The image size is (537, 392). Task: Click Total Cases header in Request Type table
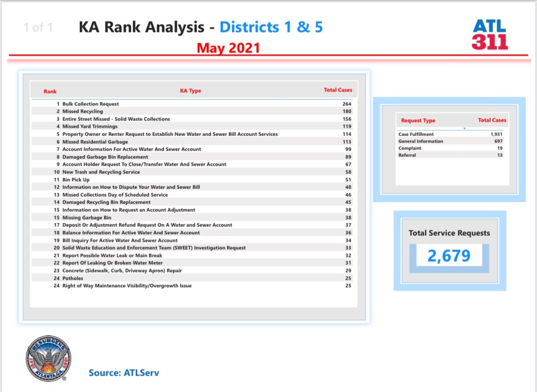tap(492, 120)
